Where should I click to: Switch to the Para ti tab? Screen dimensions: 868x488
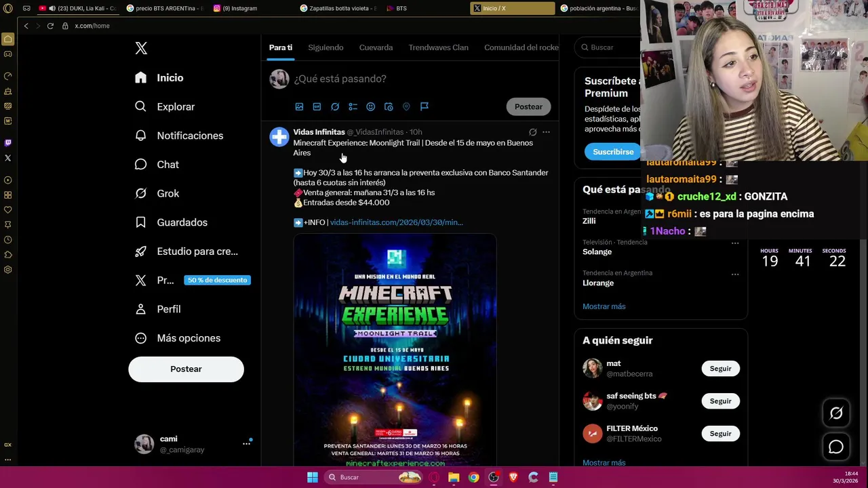(x=280, y=47)
